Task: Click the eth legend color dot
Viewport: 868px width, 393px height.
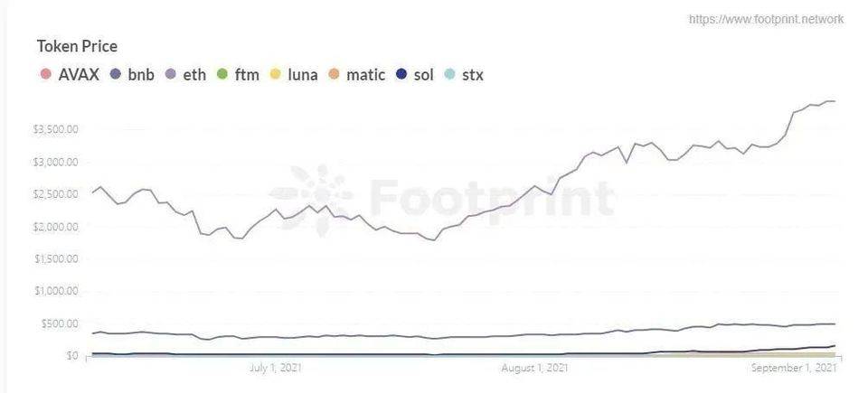Action: point(171,74)
